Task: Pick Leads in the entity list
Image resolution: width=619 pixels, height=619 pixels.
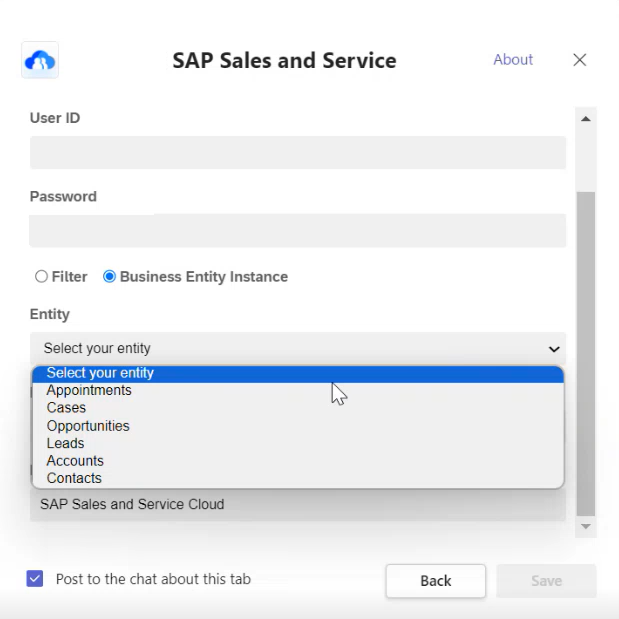Action: coord(298,443)
